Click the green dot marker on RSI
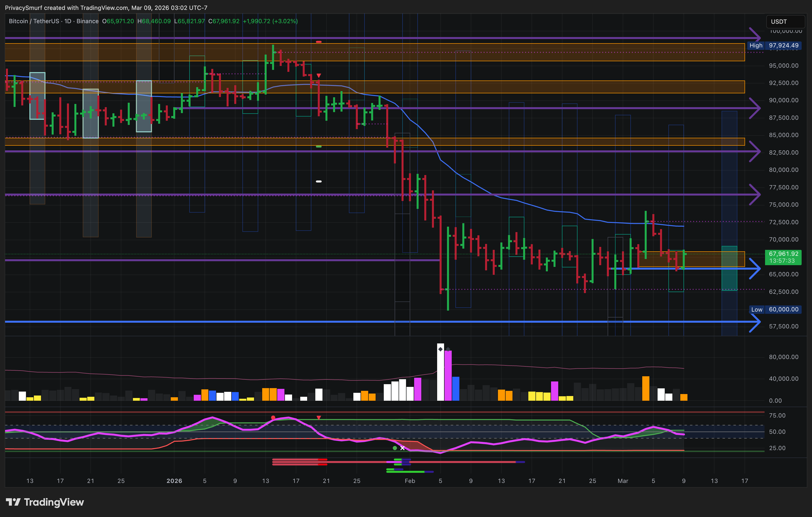812x517 pixels. (x=395, y=448)
